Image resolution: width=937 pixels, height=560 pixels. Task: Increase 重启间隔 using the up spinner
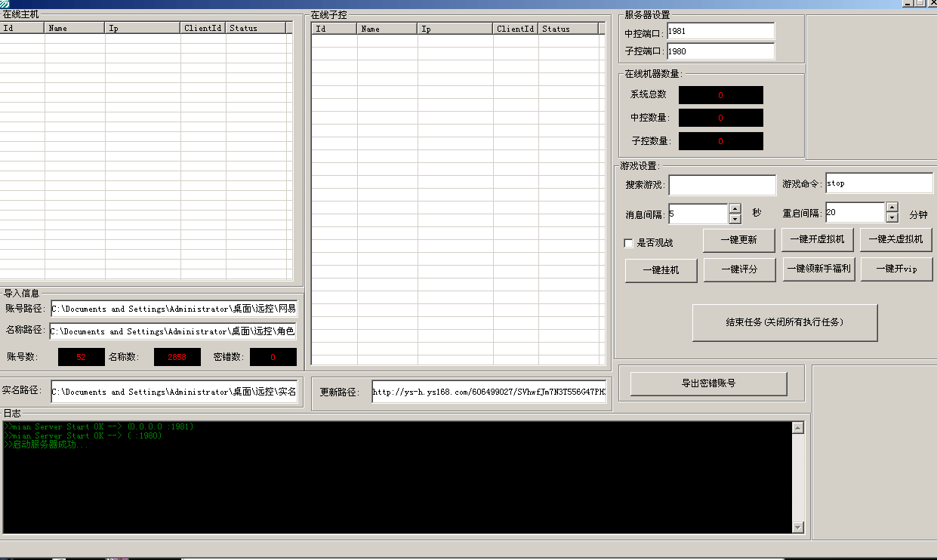(892, 208)
